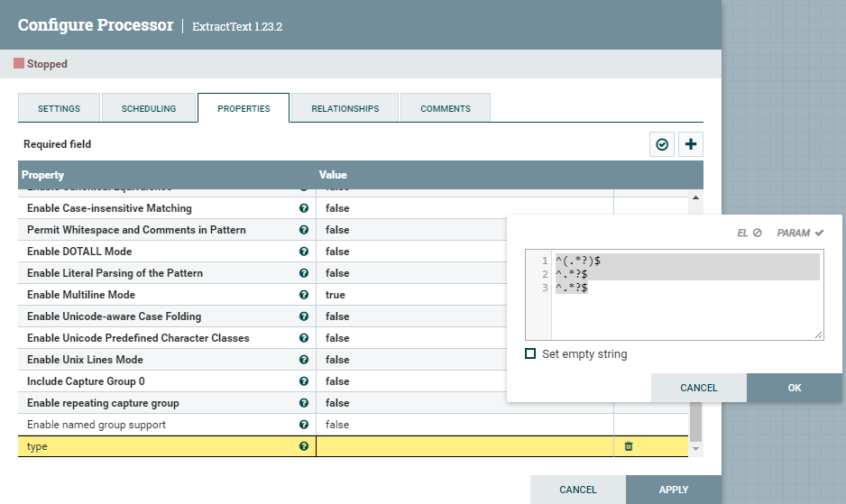Image resolution: width=846 pixels, height=504 pixels.
Task: Show help for Enable Literal Parsing
Action: click(x=304, y=273)
